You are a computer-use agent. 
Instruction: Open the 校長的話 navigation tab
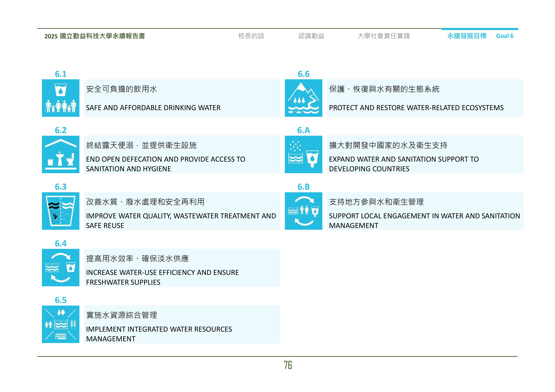251,36
